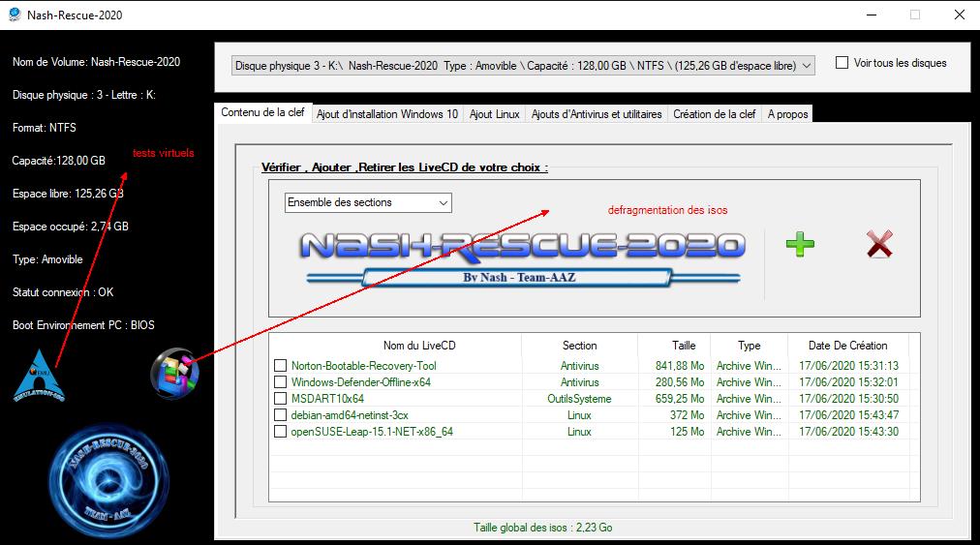Click date 17/06/2020 15:30:50 cell
Screen dimensions: 980x545
point(848,399)
